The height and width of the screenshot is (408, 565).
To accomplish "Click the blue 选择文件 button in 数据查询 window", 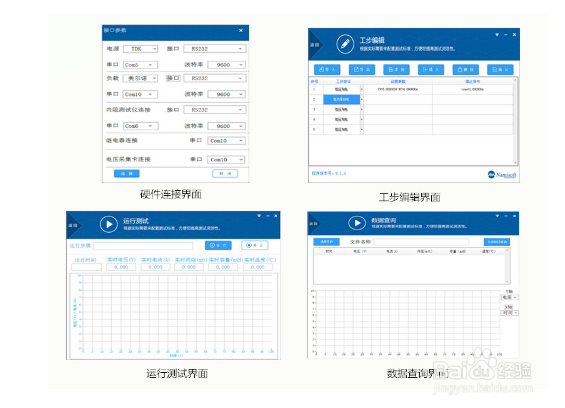I will point(326,241).
